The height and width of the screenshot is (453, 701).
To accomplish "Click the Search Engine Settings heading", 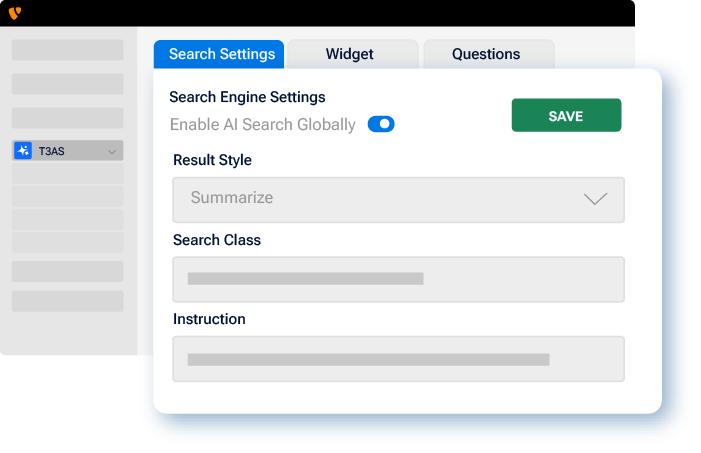I will point(247,97).
